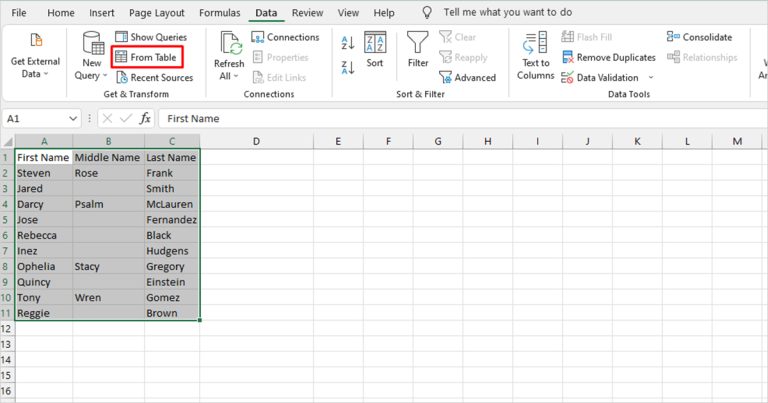
Task: Click the lightbulb Tell Me icon
Action: coord(427,13)
